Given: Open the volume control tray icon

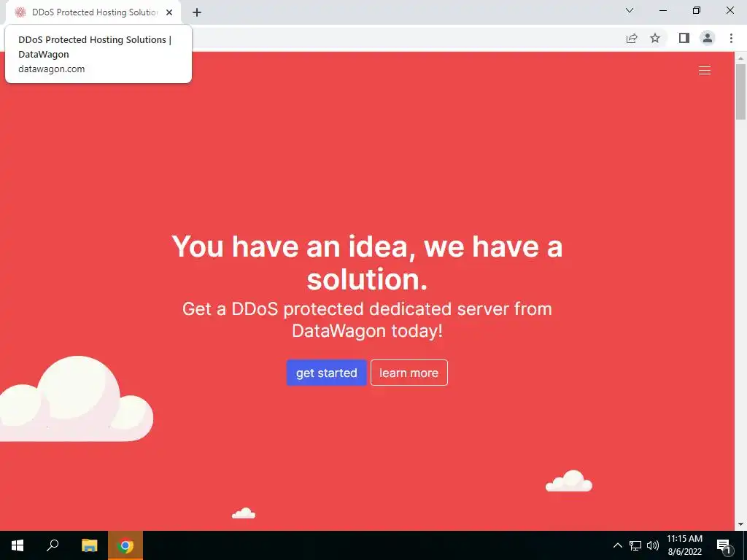Looking at the screenshot, I should [653, 545].
